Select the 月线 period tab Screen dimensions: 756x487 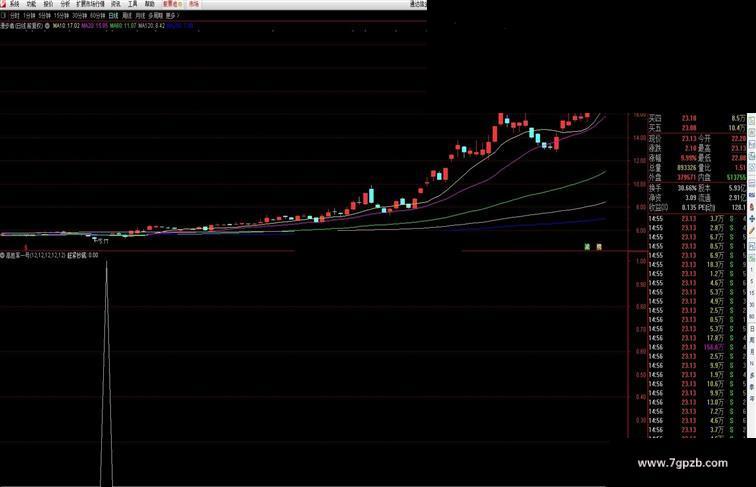coord(140,16)
